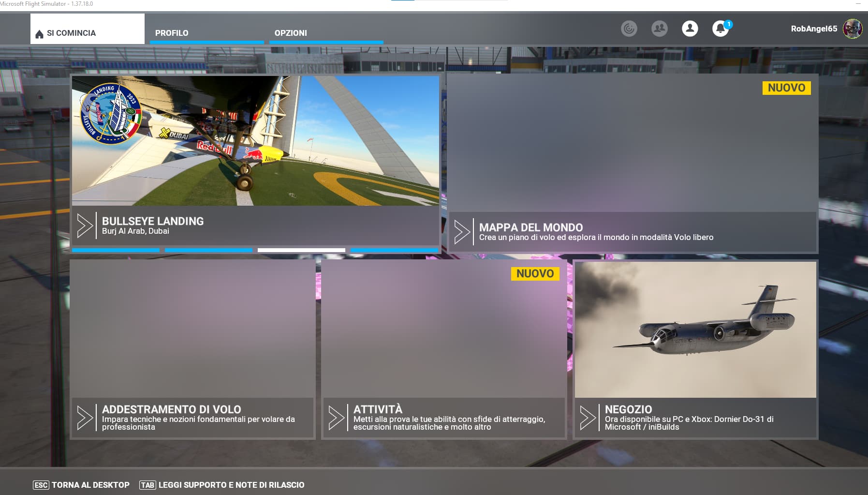This screenshot has width=868, height=495.
Task: Click the chevron arrow on MAPPA DEL MONDO tile
Action: coord(463,231)
